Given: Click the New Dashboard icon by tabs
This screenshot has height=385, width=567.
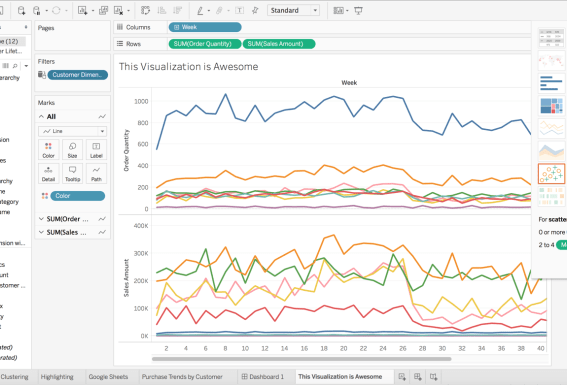Looking at the screenshot, I should pos(418,377).
